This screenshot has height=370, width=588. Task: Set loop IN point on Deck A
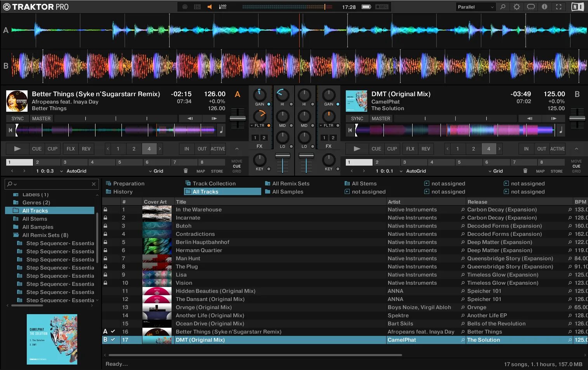187,149
